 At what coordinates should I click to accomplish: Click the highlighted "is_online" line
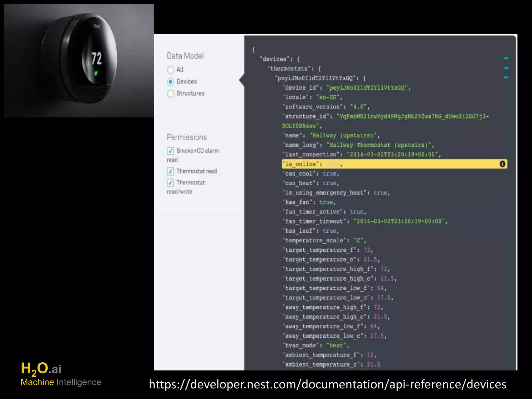(395, 164)
